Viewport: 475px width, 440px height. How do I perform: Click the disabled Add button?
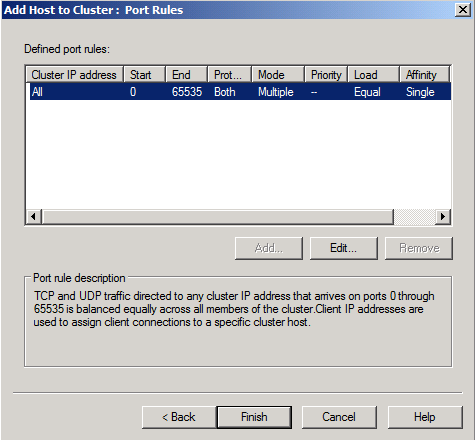(269, 248)
